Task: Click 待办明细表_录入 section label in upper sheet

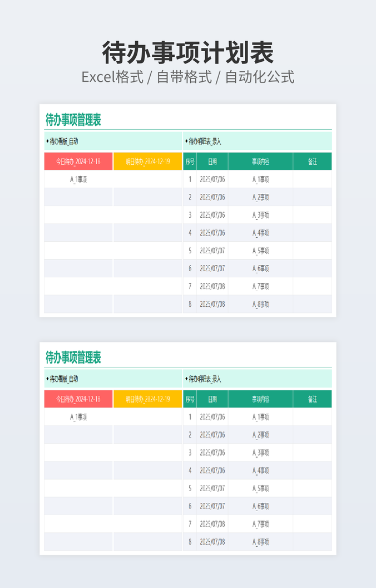Action: [x=204, y=141]
